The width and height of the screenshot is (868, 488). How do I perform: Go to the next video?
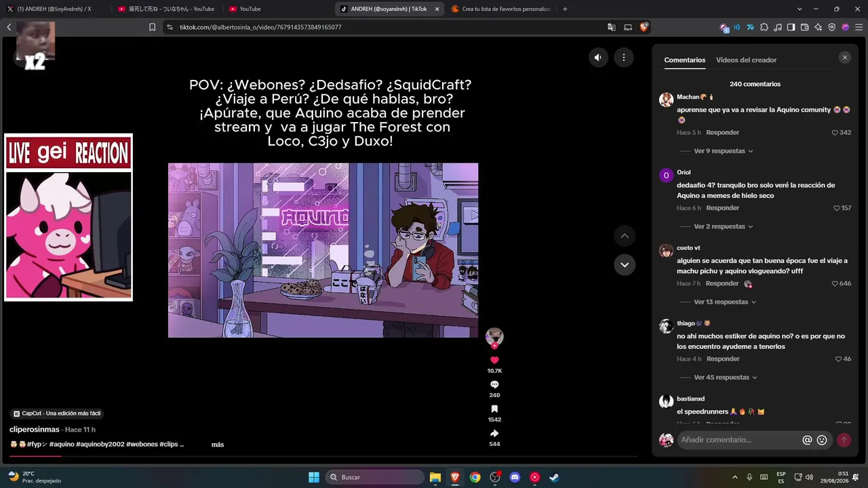click(625, 264)
